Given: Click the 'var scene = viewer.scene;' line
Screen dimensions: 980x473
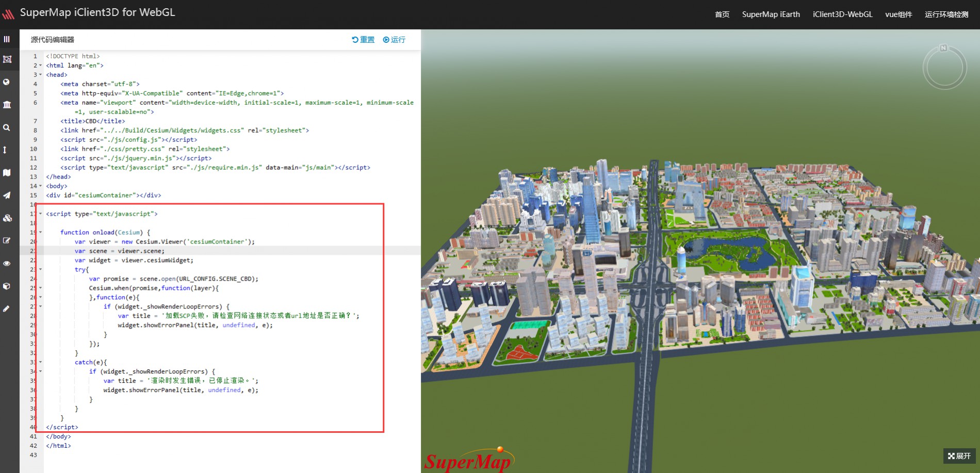Looking at the screenshot, I should click(x=120, y=251).
